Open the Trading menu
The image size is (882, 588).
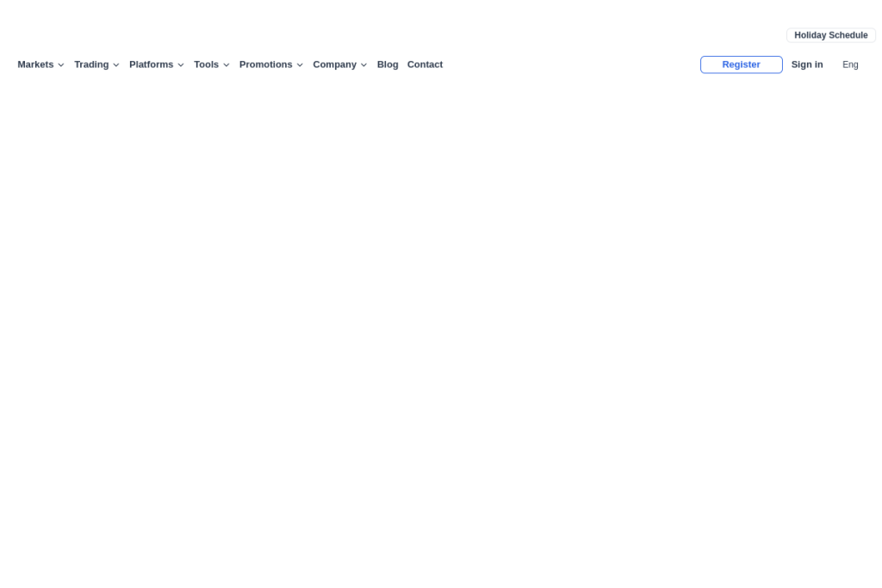click(x=91, y=65)
